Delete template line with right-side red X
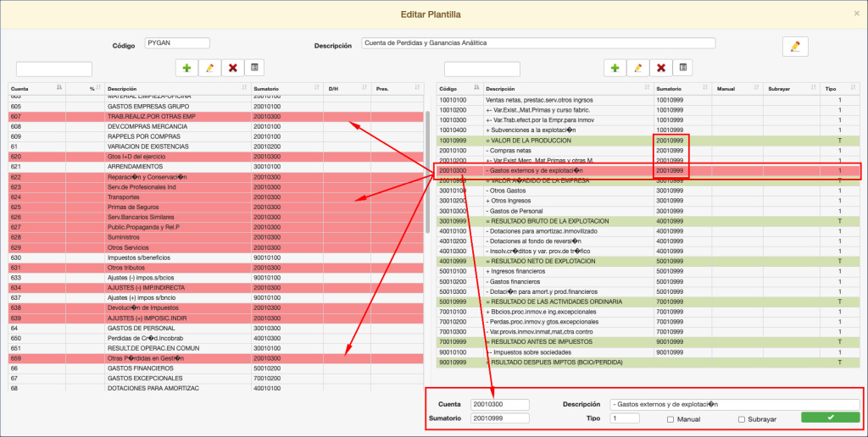The image size is (868, 437). coord(660,68)
